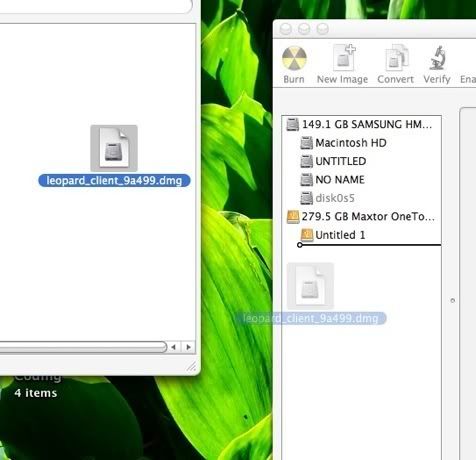The height and width of the screenshot is (460, 476).
Task: Click the Verify microscope icon
Action: point(437,58)
